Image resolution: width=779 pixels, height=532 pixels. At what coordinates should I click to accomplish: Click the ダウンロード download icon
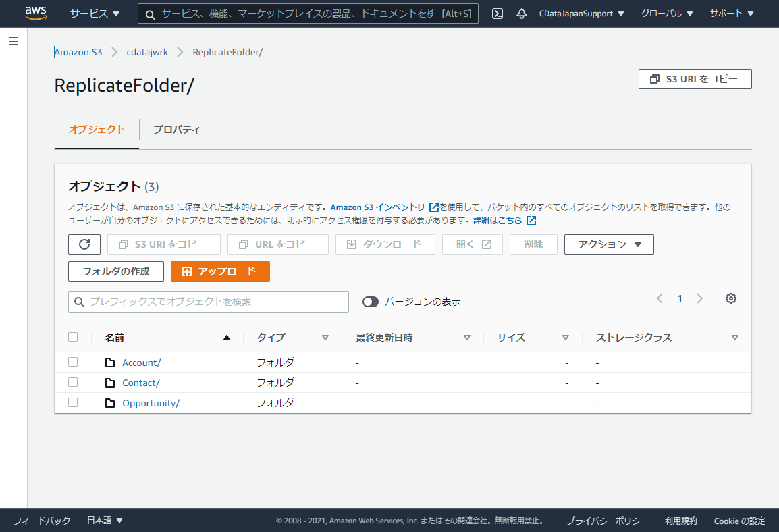[385, 244]
